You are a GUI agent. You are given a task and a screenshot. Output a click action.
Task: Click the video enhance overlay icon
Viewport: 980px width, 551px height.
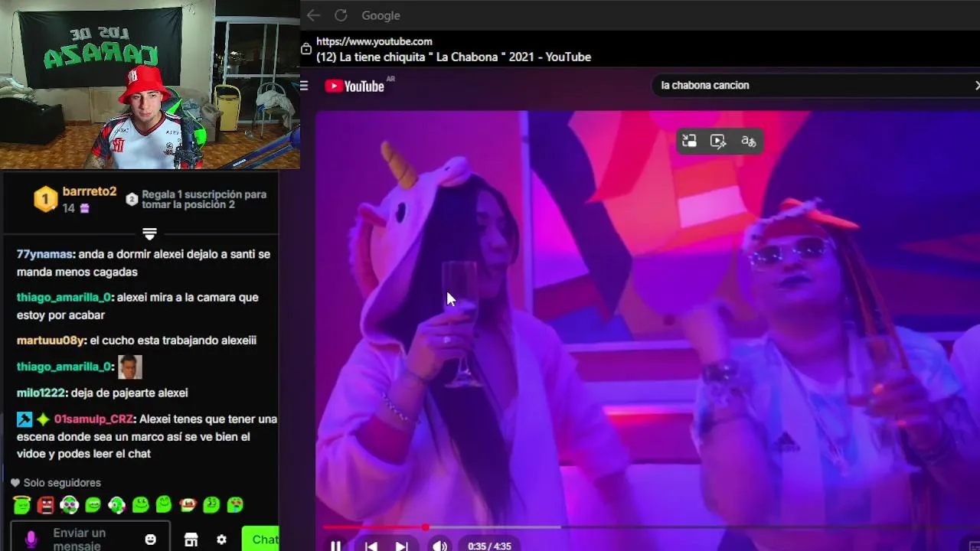click(x=718, y=141)
